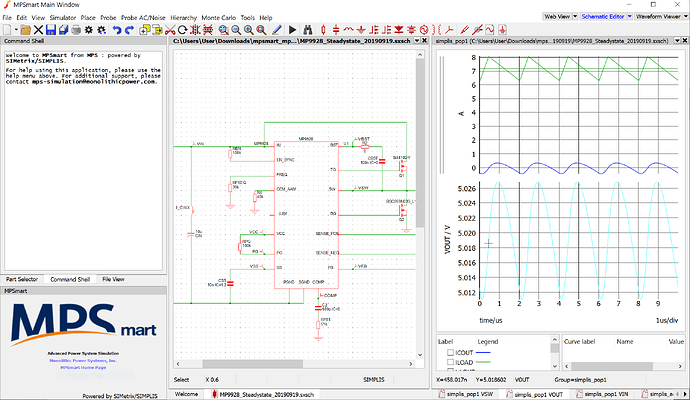
Task: Switch to the Part Selector tab
Action: click(x=22, y=279)
